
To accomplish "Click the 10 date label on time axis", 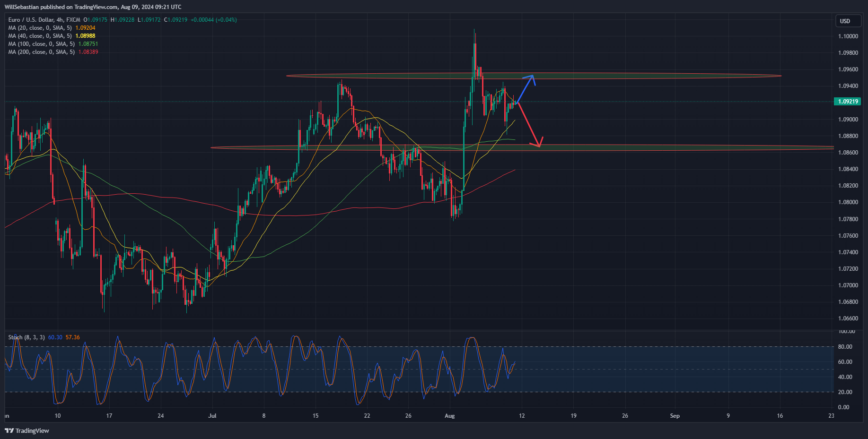I will pyautogui.click(x=58, y=416).
